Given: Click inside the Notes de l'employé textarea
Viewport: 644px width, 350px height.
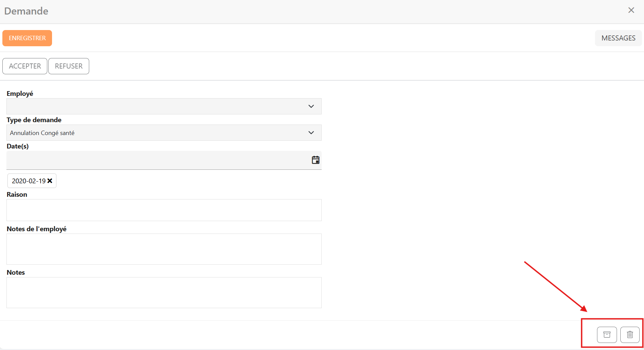Looking at the screenshot, I should tap(164, 249).
